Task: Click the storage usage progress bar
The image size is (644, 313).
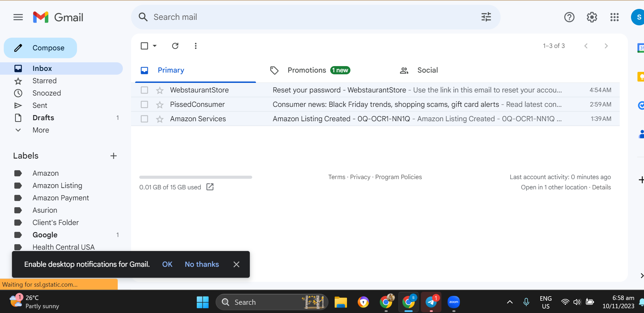Action: (196, 177)
